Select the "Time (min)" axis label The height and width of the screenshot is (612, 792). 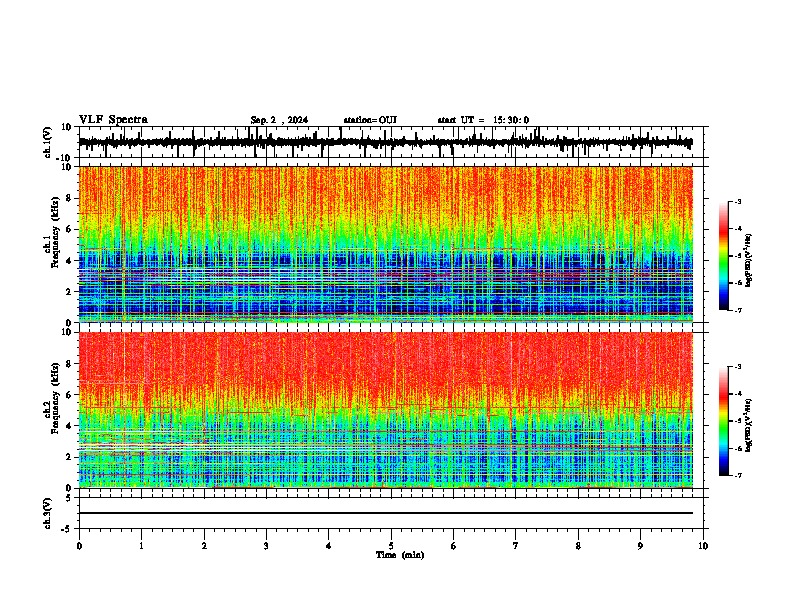pyautogui.click(x=400, y=555)
